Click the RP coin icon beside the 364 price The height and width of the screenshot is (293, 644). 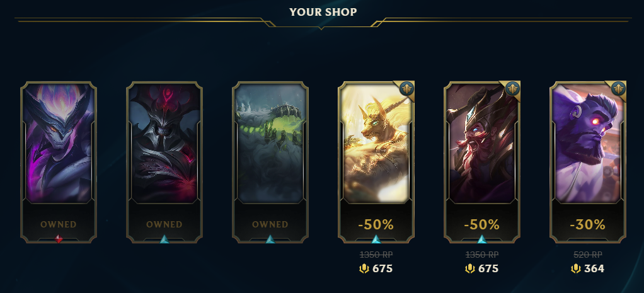pyautogui.click(x=576, y=269)
